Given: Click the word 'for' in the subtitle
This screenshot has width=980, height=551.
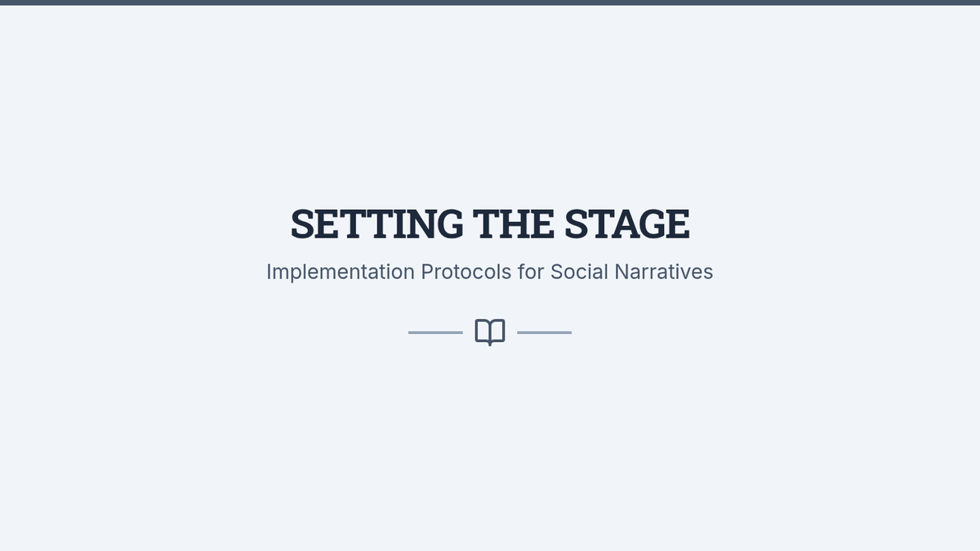Looking at the screenshot, I should (x=531, y=272).
